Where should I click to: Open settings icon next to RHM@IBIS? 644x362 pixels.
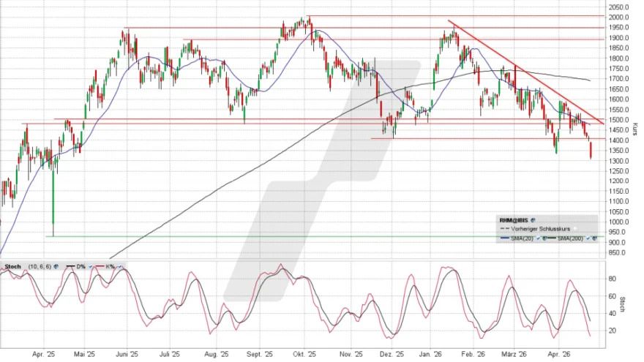tap(533, 219)
